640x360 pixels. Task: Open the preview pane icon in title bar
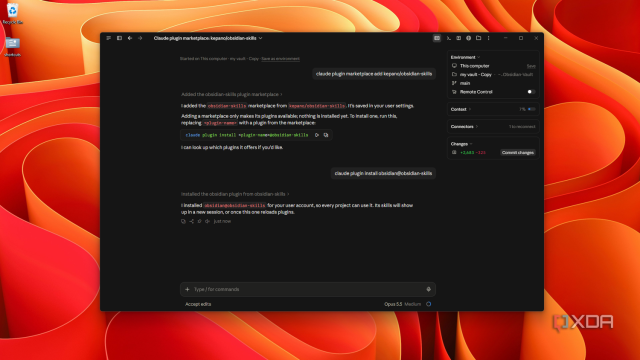click(x=458, y=38)
